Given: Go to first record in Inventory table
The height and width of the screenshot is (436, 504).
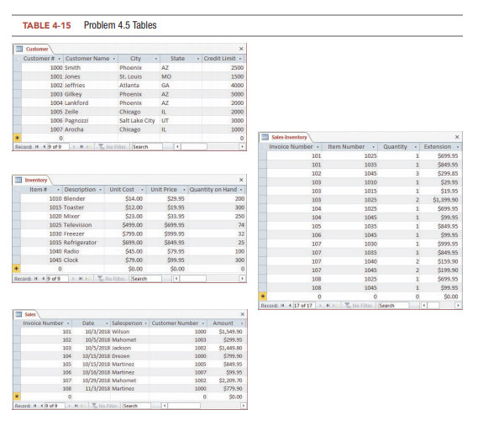Looking at the screenshot, I should [x=36, y=279].
